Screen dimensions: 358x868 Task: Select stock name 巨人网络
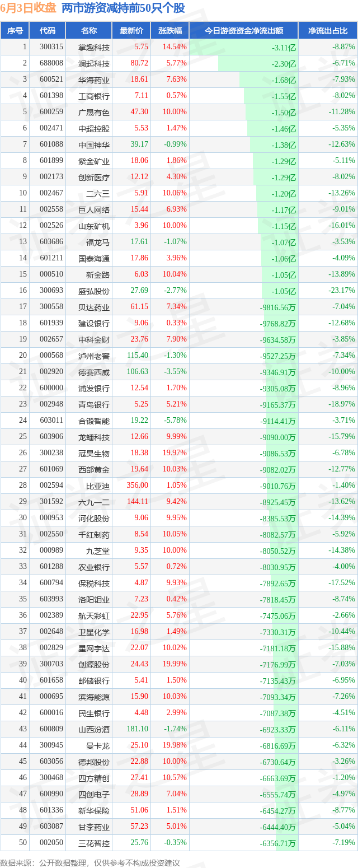pos(94,210)
